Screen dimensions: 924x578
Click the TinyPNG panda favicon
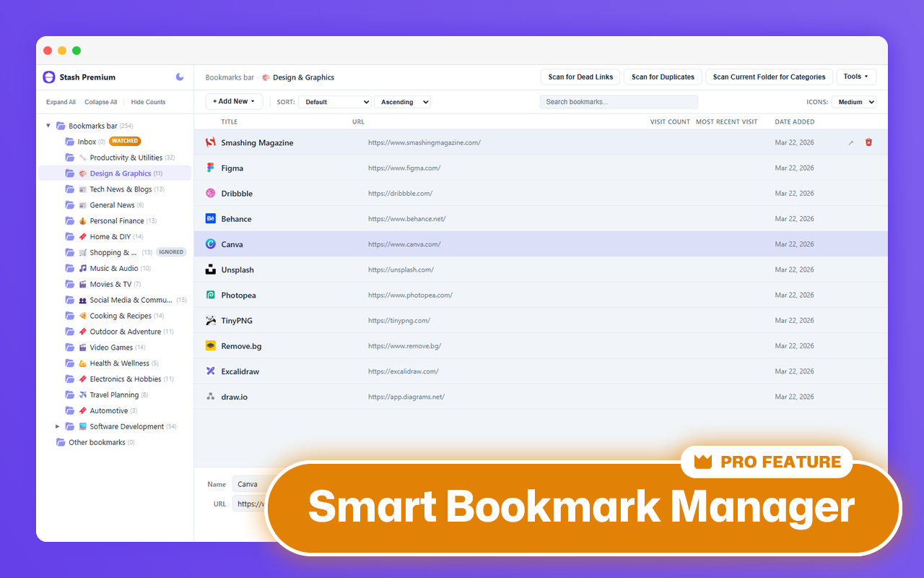211,320
